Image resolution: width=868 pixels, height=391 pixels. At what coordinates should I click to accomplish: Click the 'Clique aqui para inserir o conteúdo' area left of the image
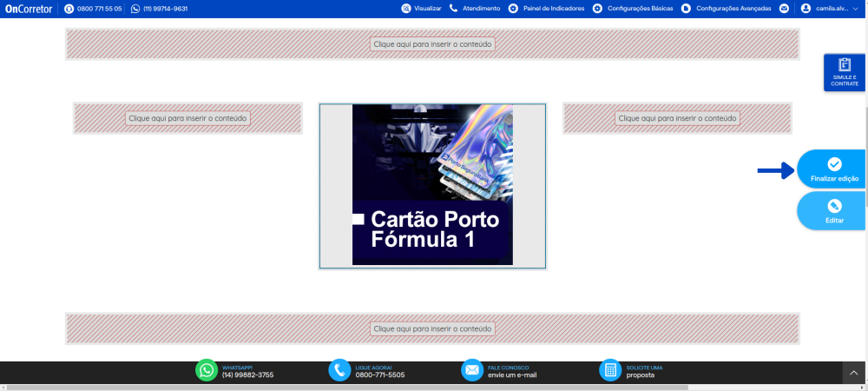(187, 118)
